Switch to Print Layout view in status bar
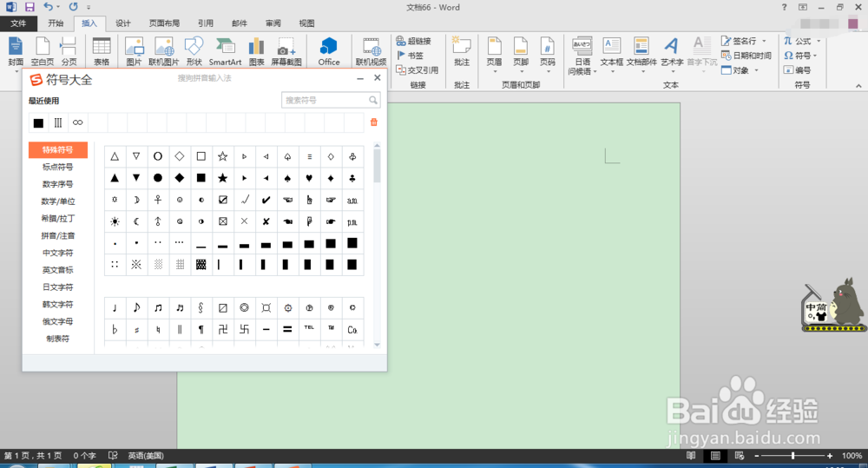The height and width of the screenshot is (468, 868). click(715, 455)
